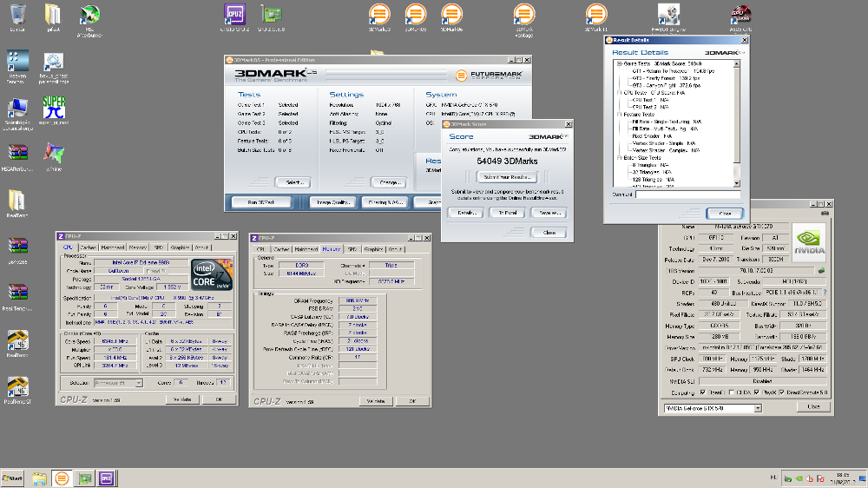This screenshot has width=868, height=488.
Task: Open the Asus GPU Tweak desktop shortcut
Action: pos(740,17)
